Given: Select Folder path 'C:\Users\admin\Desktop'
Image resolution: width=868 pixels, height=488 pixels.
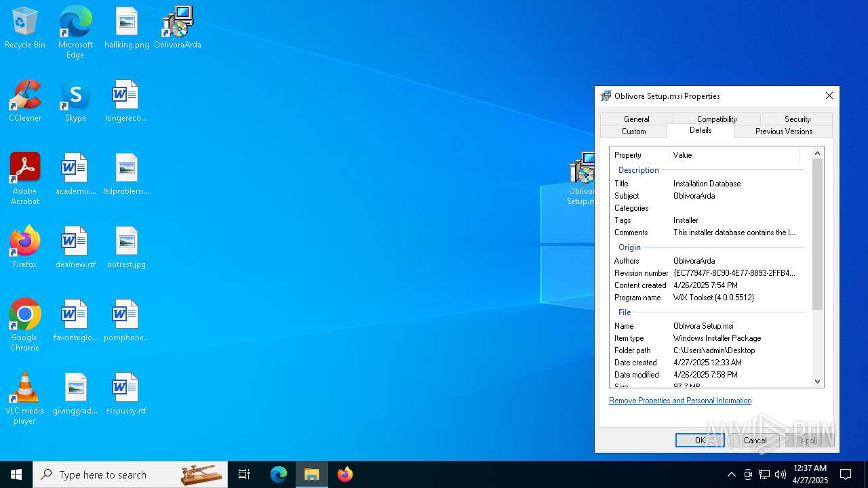Looking at the screenshot, I should pos(714,350).
